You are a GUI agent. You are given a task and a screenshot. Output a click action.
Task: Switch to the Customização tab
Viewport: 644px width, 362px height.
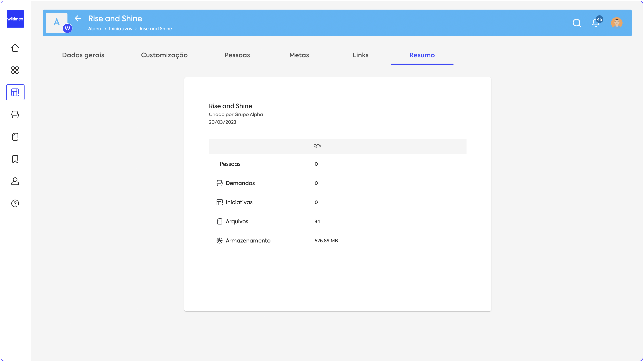click(x=164, y=55)
